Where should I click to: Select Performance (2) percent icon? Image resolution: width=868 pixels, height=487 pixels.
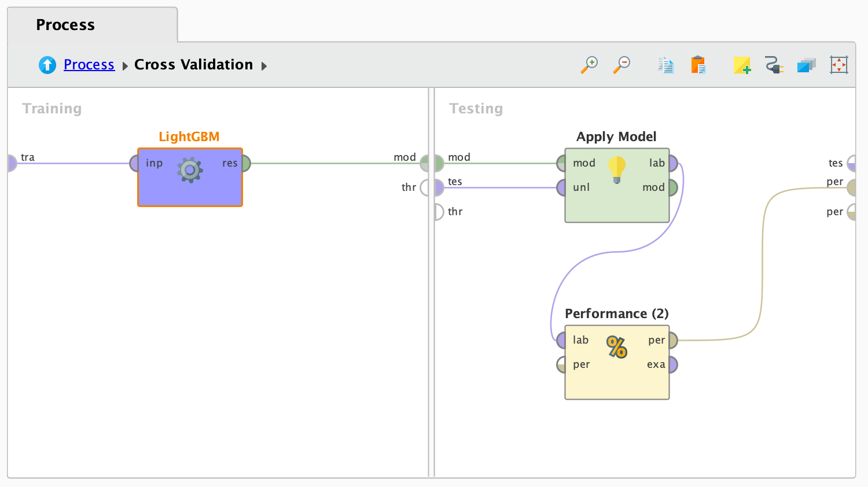coord(617,347)
